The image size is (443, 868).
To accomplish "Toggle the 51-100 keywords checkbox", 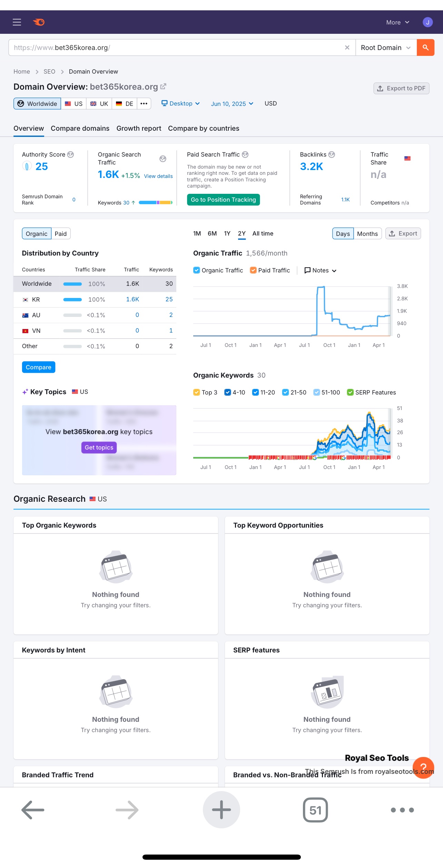I will tap(317, 392).
